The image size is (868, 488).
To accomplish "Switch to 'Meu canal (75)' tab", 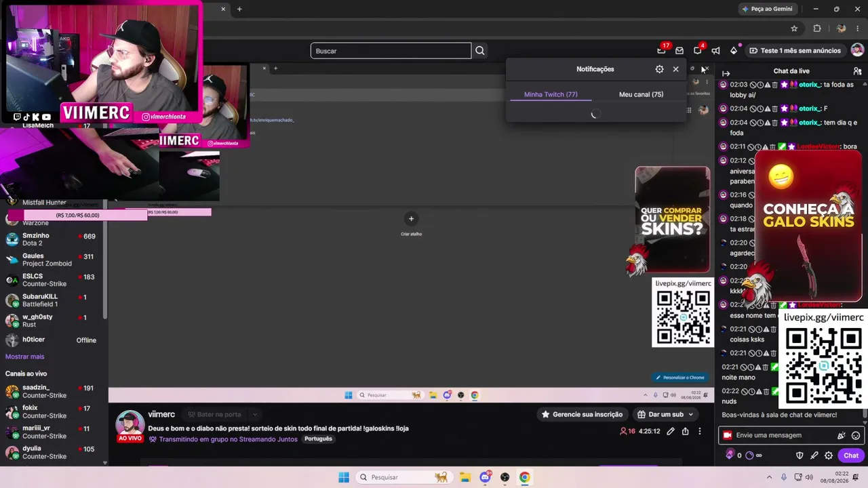I will tap(641, 94).
